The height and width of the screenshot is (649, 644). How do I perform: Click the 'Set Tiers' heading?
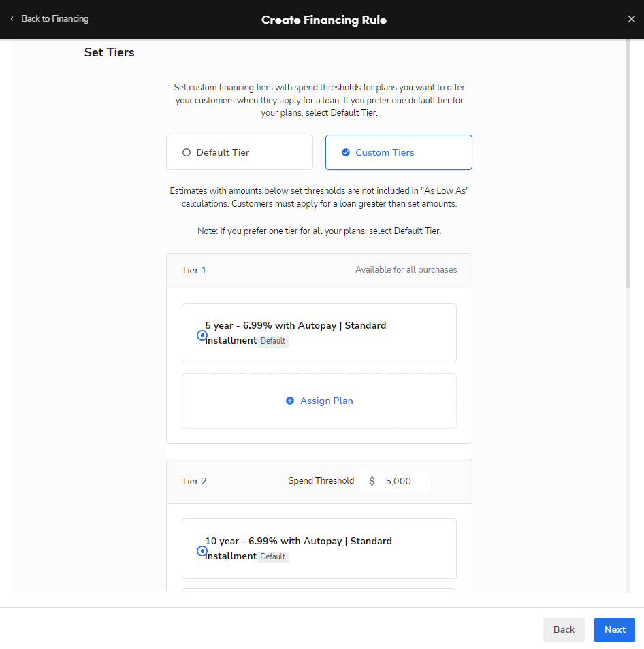(x=110, y=52)
